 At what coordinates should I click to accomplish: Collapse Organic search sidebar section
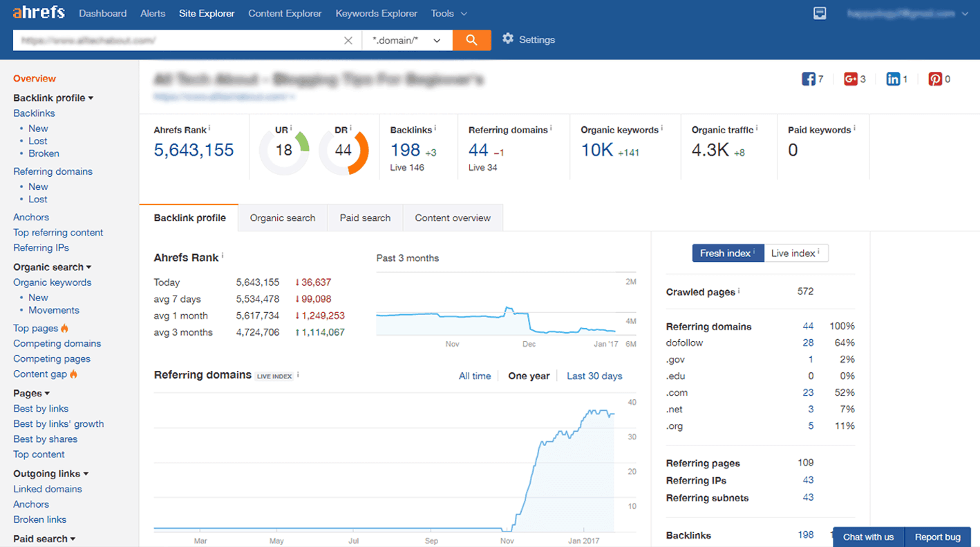[x=53, y=267]
